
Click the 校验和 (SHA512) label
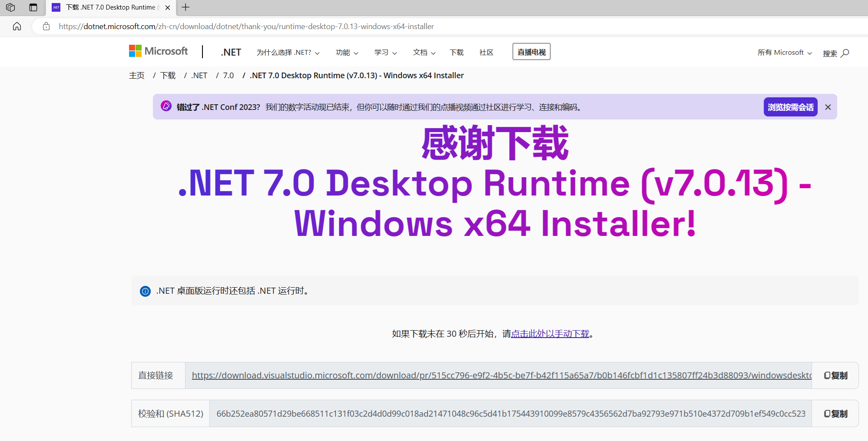pos(171,414)
